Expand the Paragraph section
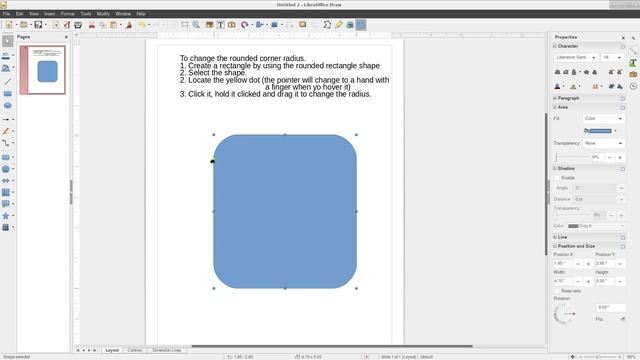The image size is (640, 360). [x=555, y=98]
